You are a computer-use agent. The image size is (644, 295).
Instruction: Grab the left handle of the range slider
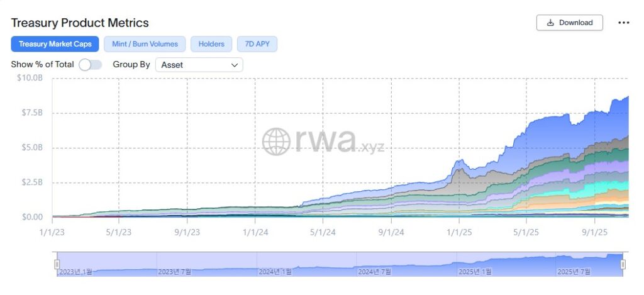point(57,264)
